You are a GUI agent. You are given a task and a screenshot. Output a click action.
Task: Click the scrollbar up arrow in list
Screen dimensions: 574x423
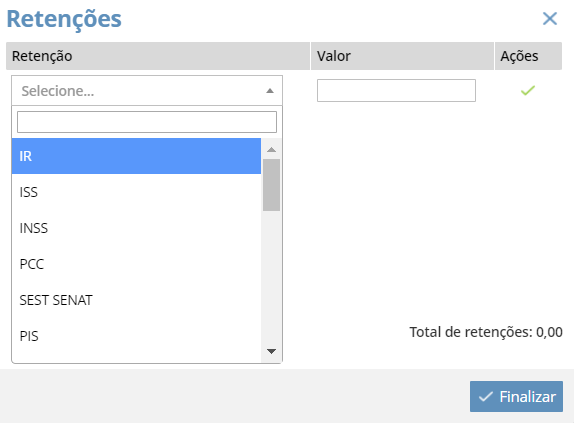271,149
